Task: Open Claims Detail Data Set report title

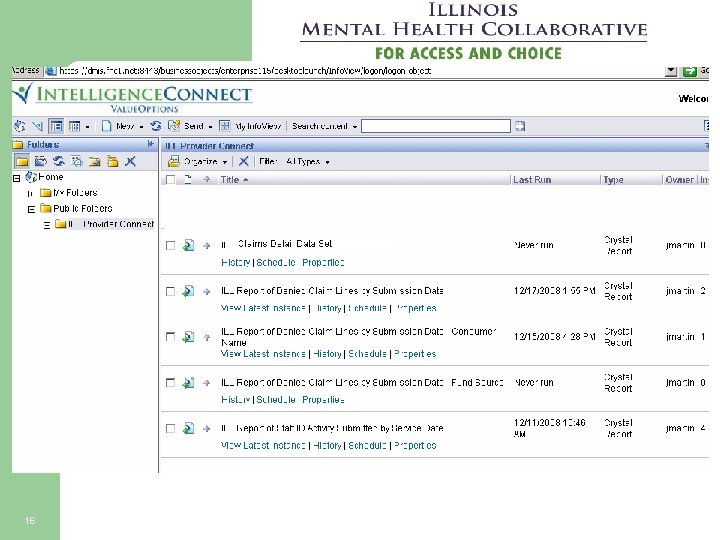Action: 276,244
